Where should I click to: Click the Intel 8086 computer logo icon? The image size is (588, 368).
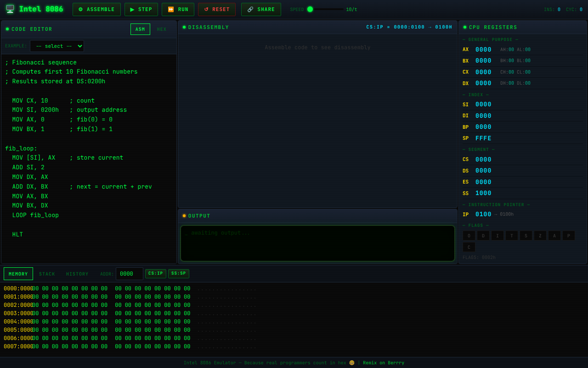(10, 9)
